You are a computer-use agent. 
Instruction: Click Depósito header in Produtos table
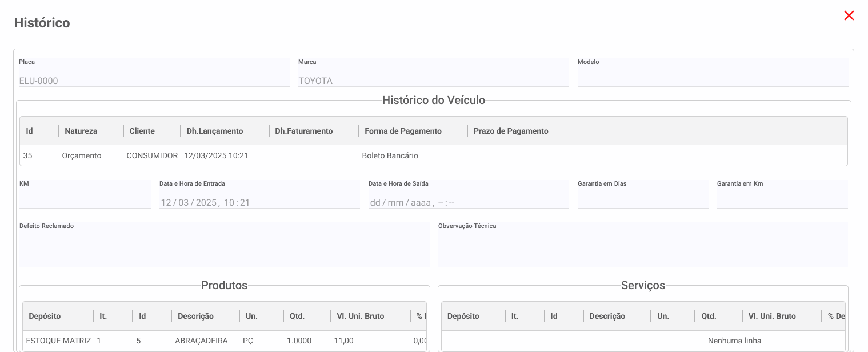[x=45, y=316]
